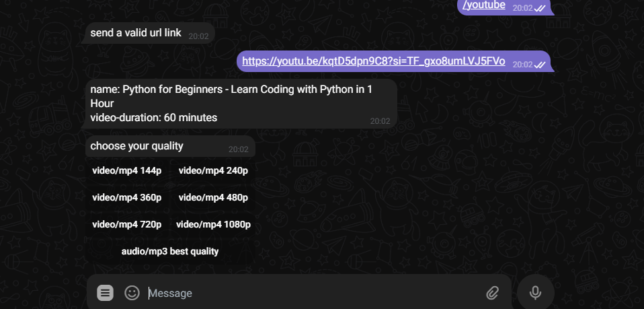The height and width of the screenshot is (309, 644).
Task: Open the bot commands menu icon
Action: pyautogui.click(x=105, y=293)
